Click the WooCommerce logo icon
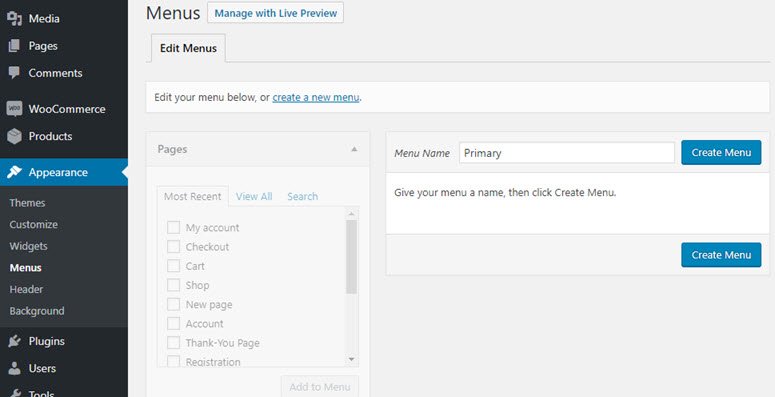Viewport: 775px width, 397px height. pyautogui.click(x=14, y=109)
